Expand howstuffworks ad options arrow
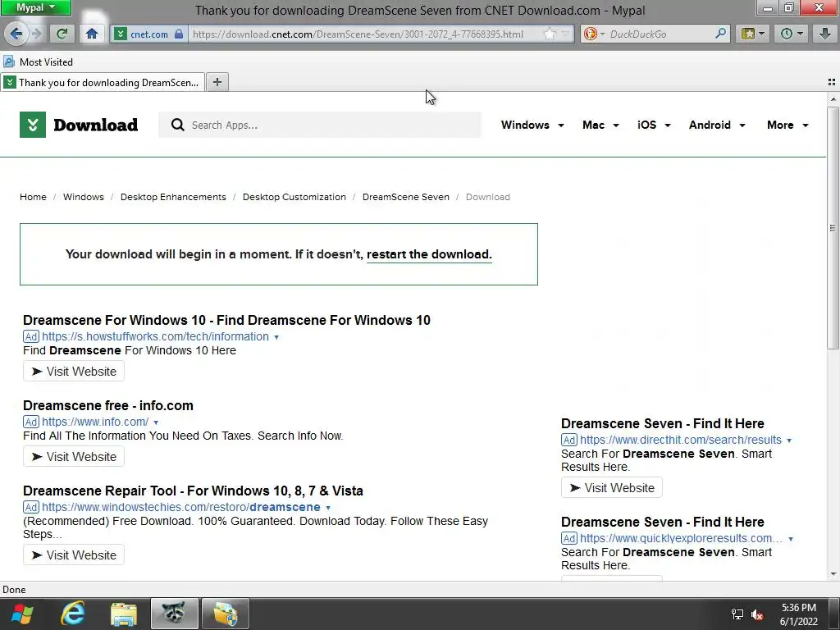Image resolution: width=840 pixels, height=630 pixels. 276,337
